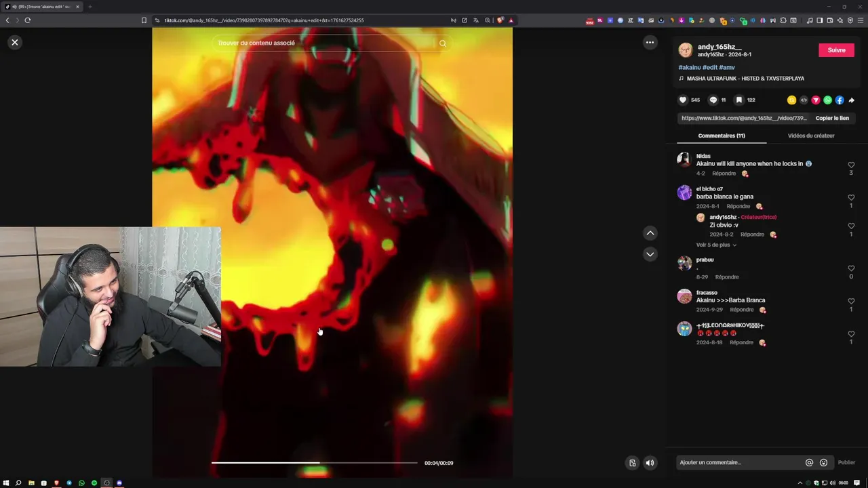
Task: Reply to fracasso's comment via Répondre
Action: coord(742,310)
